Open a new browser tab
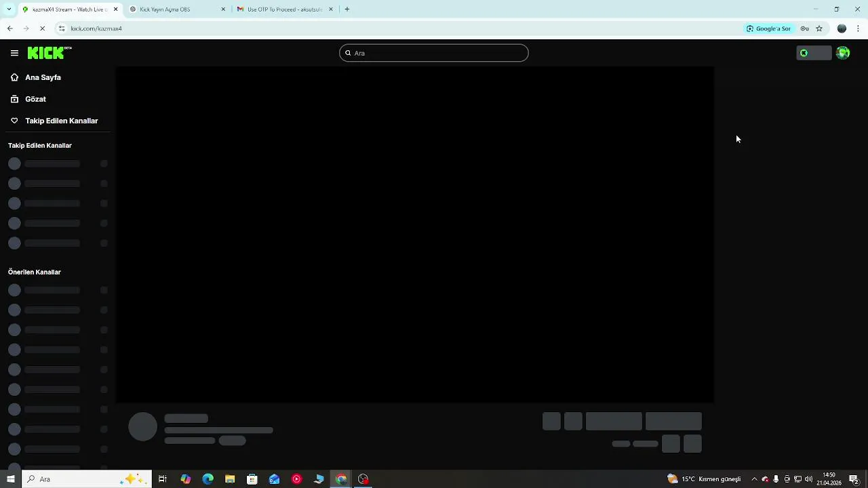Screen dimensions: 868x488 (347, 9)
